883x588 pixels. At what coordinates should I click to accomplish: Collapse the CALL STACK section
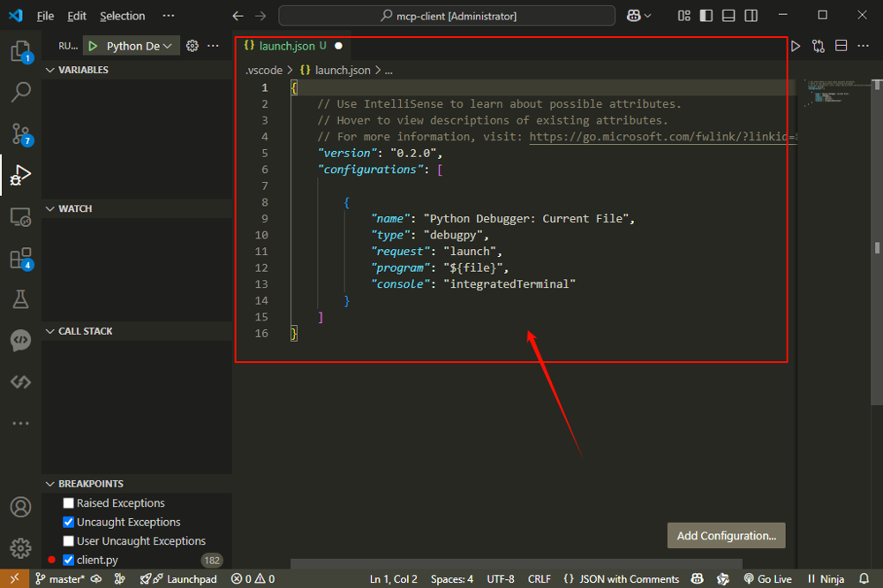pos(85,331)
